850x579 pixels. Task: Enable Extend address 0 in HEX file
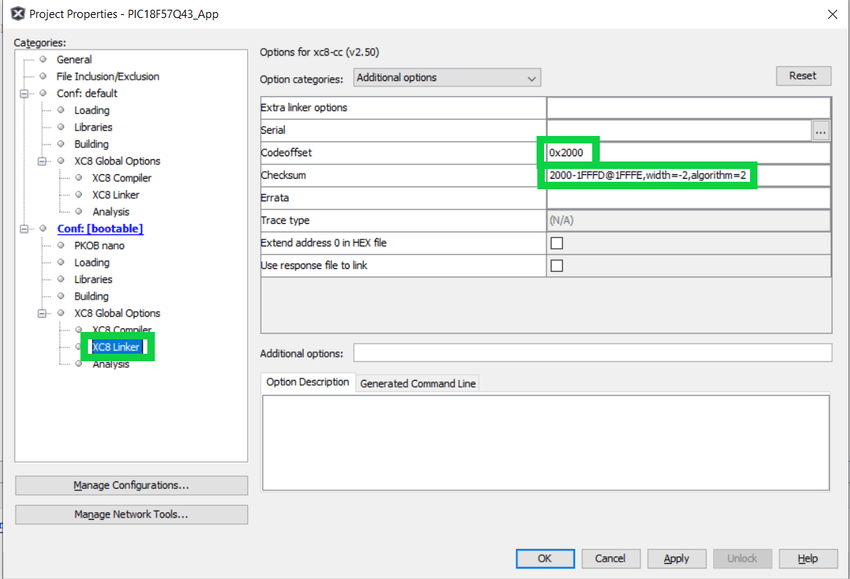(x=557, y=243)
